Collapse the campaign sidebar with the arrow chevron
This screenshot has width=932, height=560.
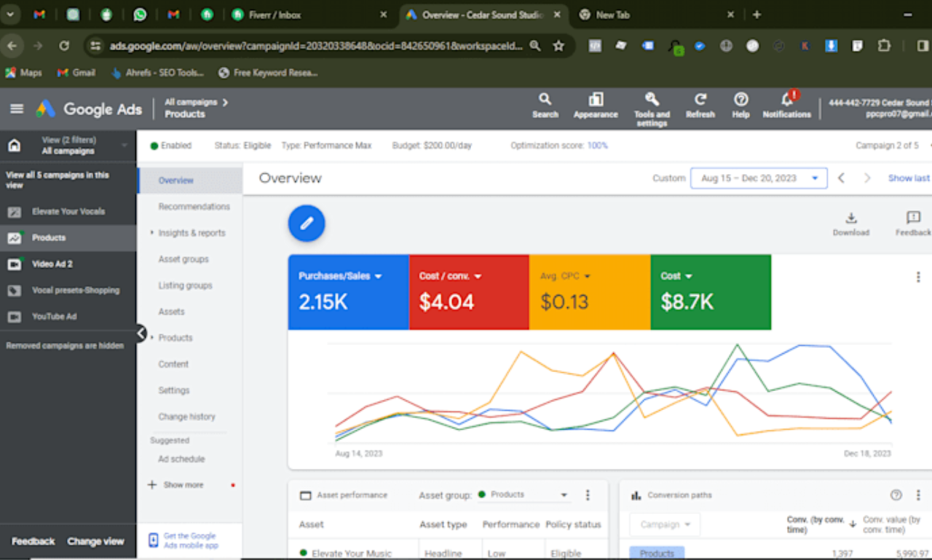click(141, 333)
